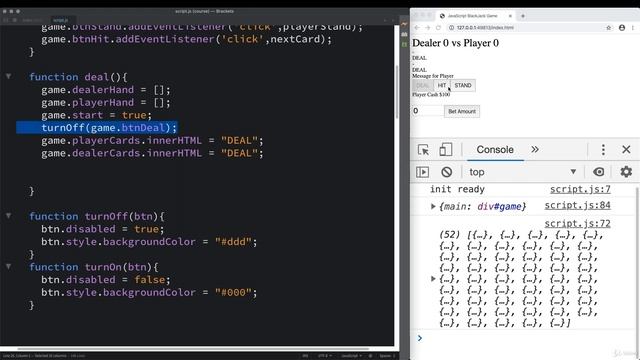Click the Bet Amount button
Image resolution: width=640 pixels, height=360 pixels.
tap(462, 111)
